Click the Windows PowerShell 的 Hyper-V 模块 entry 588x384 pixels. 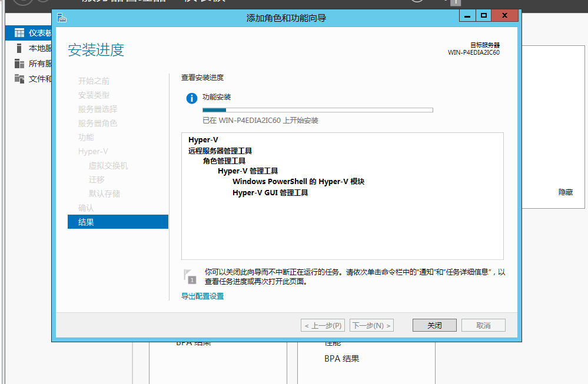coord(298,181)
